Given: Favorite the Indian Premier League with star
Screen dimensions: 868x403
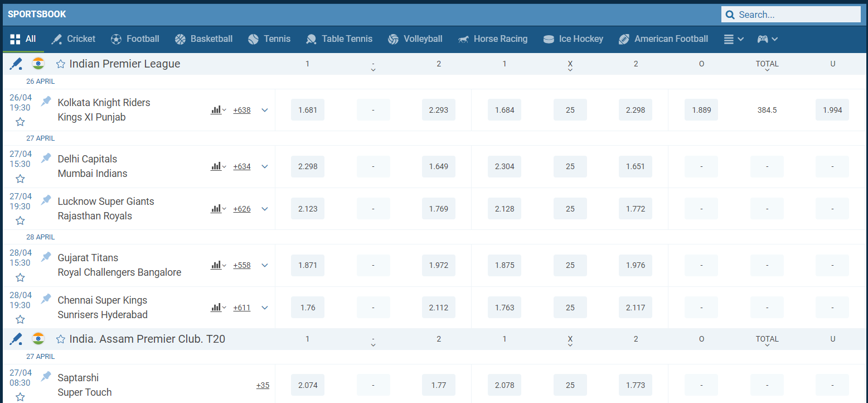Looking at the screenshot, I should pyautogui.click(x=61, y=64).
